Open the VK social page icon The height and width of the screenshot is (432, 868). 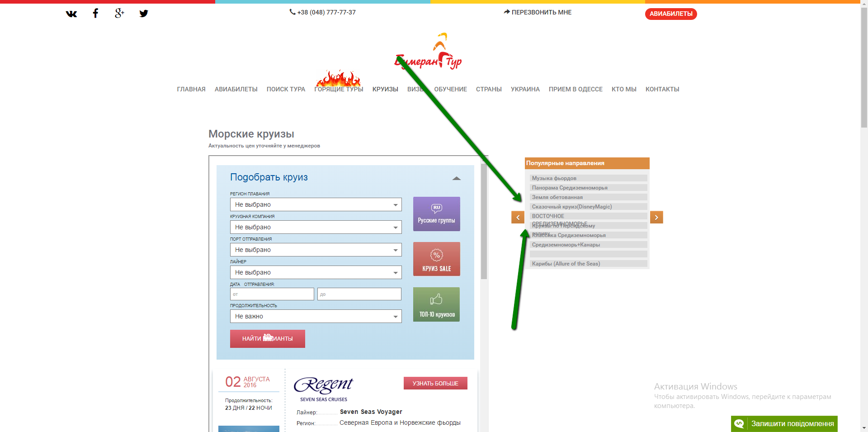[x=71, y=14]
